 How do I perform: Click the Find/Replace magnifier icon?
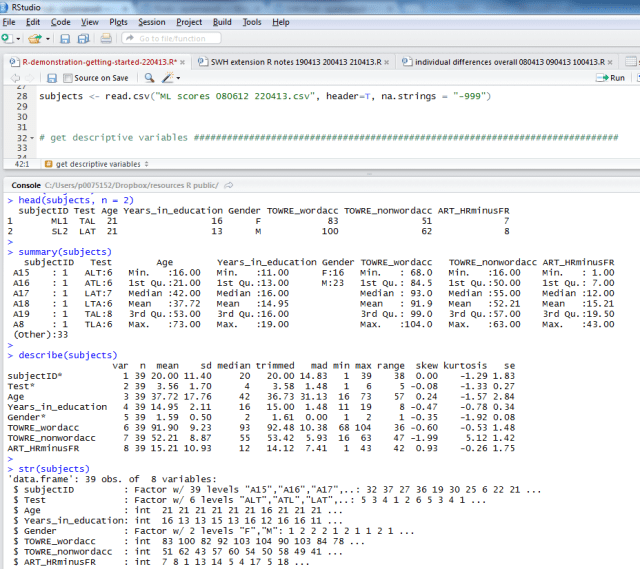147,77
